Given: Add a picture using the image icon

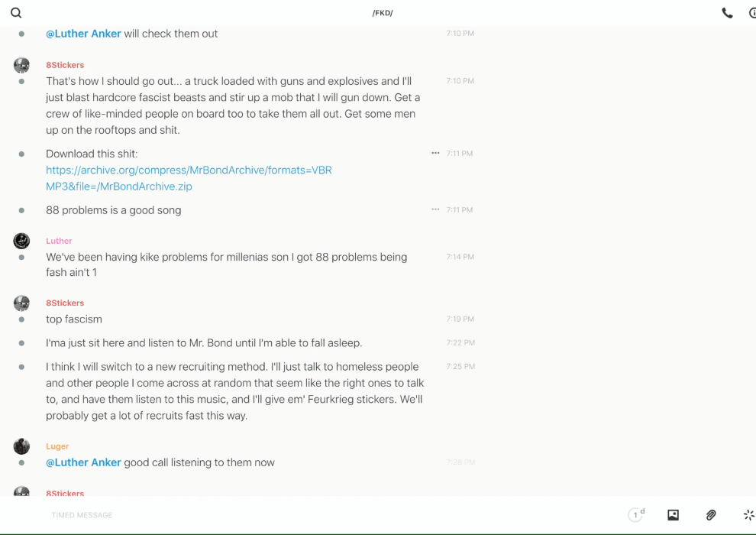Looking at the screenshot, I should tap(673, 515).
